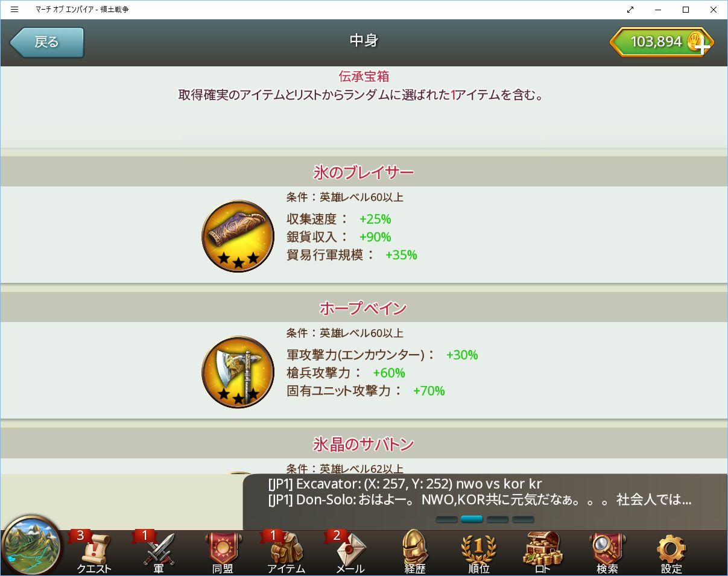This screenshot has height=576, width=728.
Task: Select the highlighted second chat channel tab
Action: pyautogui.click(x=472, y=519)
